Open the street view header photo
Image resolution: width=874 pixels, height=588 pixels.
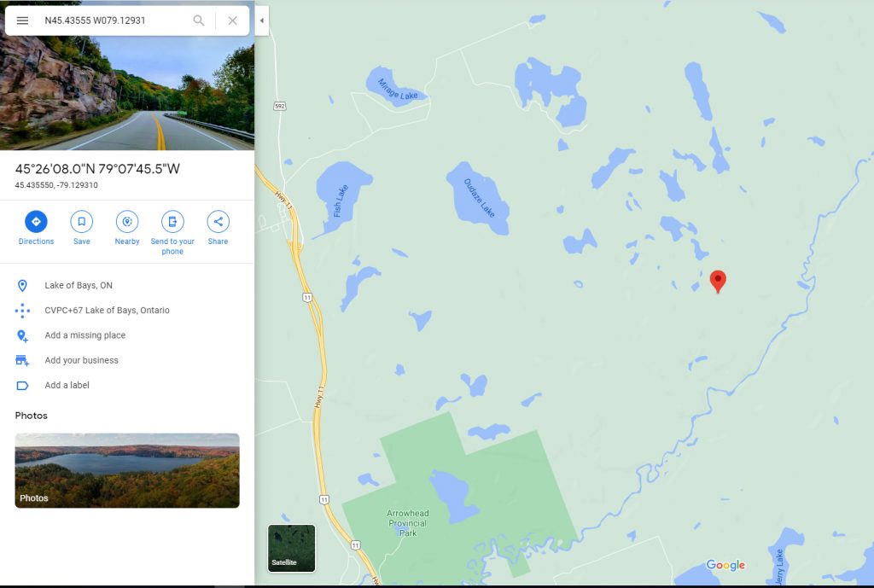127,93
